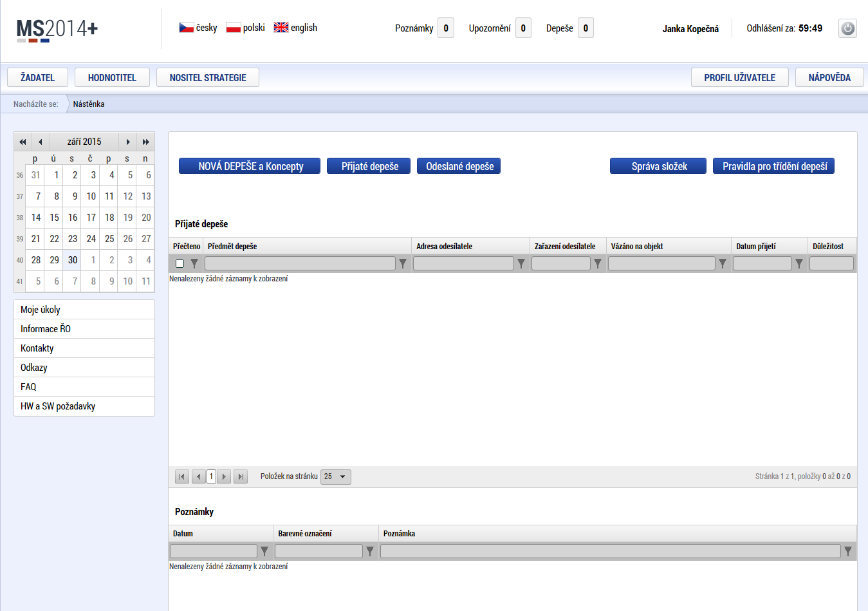Click the Správa složek button

658,166
